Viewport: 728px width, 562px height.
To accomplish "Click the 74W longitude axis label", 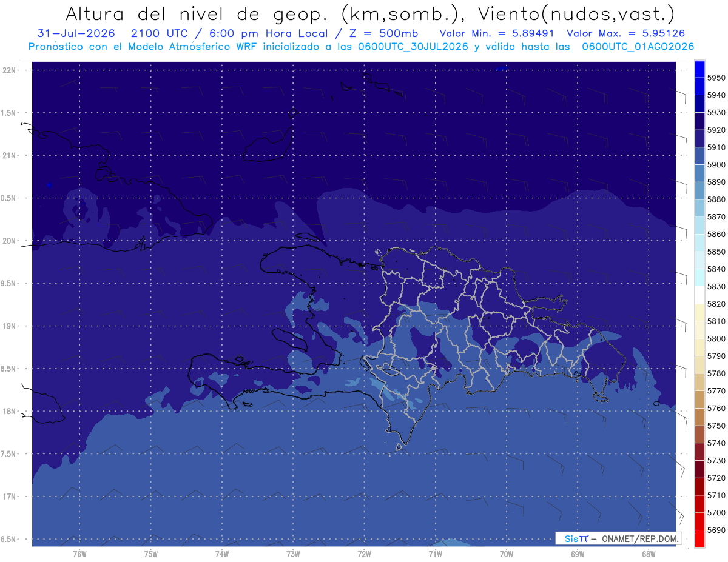I will click(222, 554).
